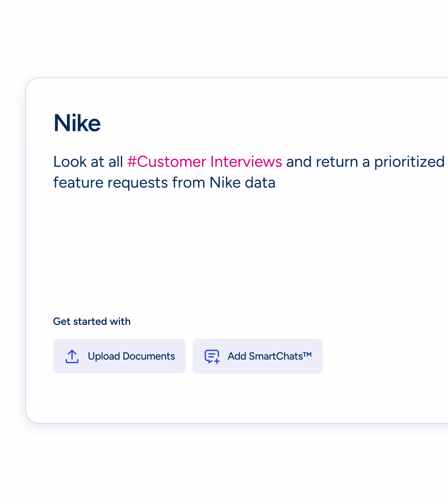Click the "Get started with" label

(92, 321)
